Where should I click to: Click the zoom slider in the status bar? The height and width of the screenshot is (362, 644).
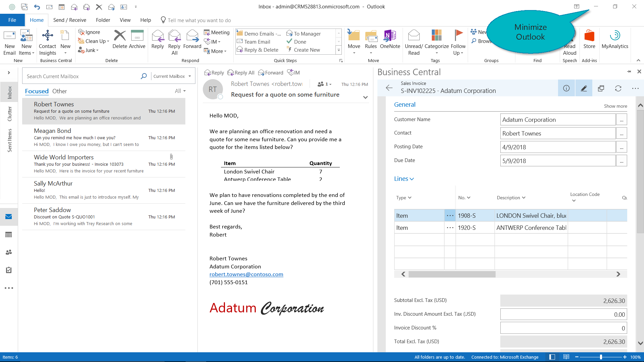[x=601, y=357]
